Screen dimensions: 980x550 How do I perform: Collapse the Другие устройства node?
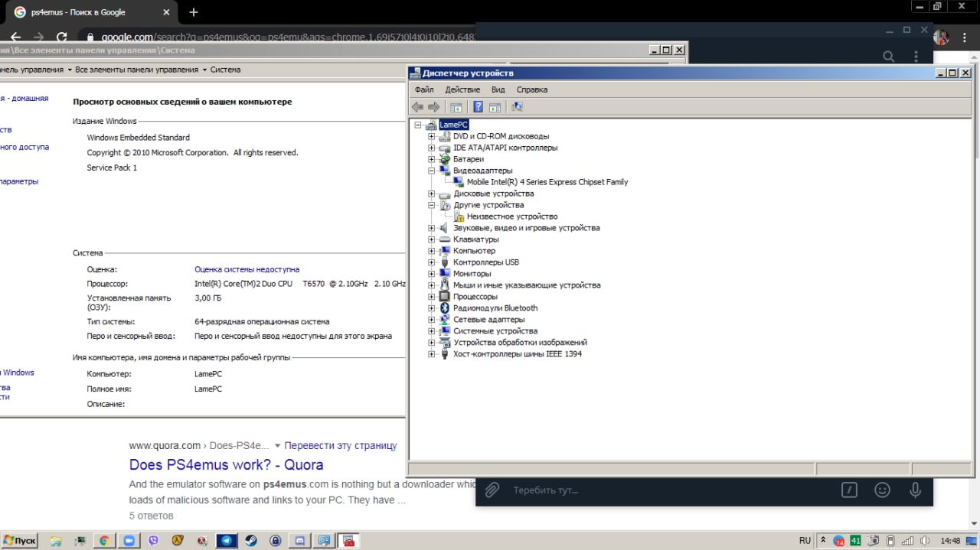[x=432, y=205]
